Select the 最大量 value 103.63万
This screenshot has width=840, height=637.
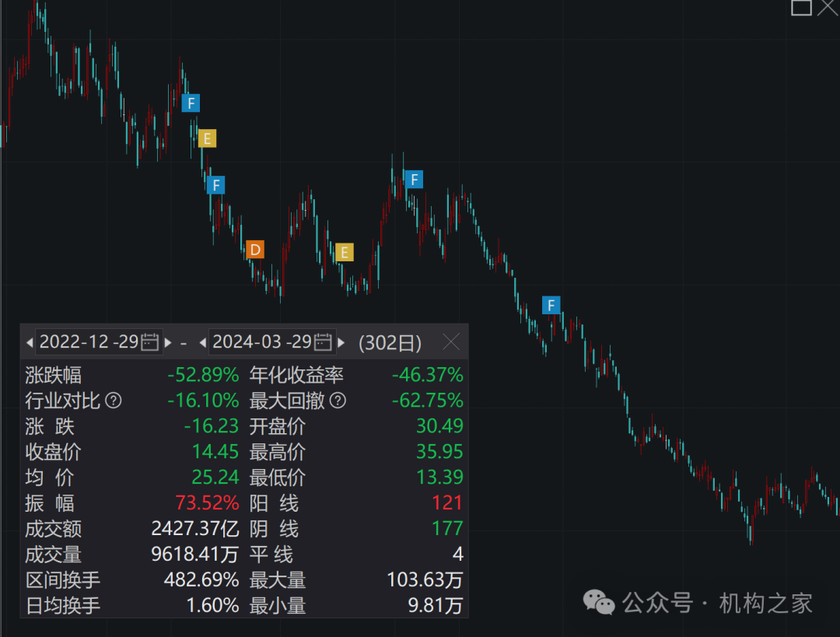[425, 579]
